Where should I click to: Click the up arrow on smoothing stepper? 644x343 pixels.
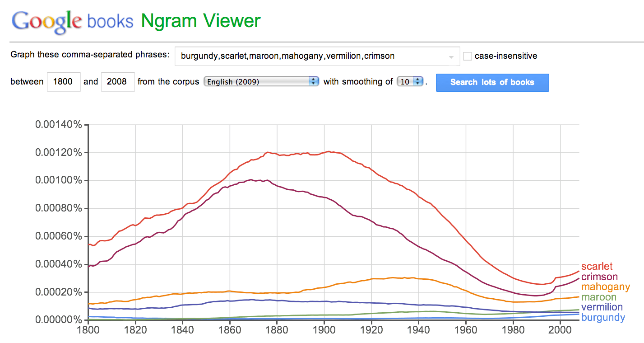click(418, 79)
